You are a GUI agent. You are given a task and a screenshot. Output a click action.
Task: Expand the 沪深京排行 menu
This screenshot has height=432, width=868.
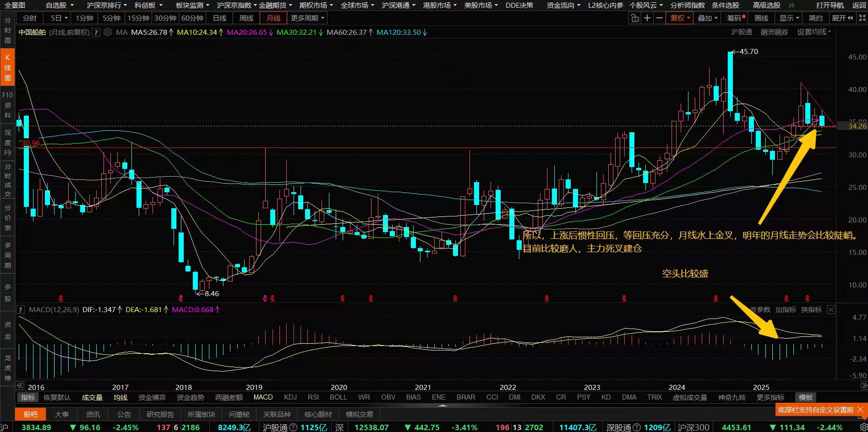click(107, 5)
